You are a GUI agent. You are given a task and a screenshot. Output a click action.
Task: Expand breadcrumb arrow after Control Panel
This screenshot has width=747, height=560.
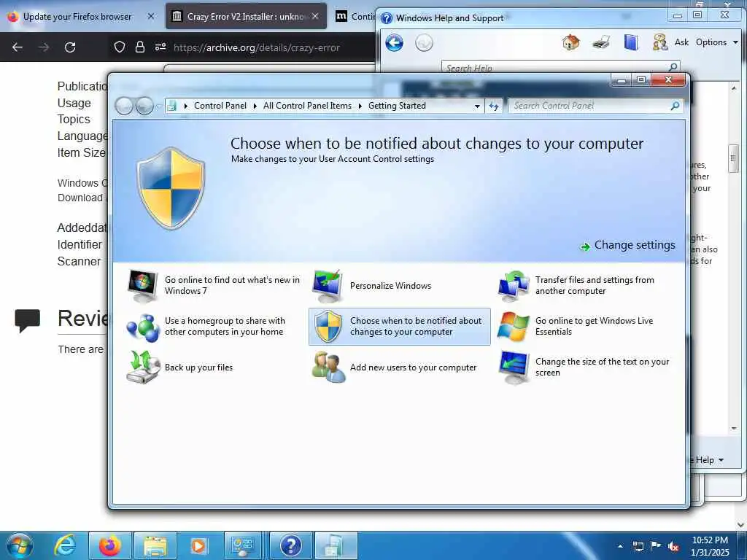(255, 106)
